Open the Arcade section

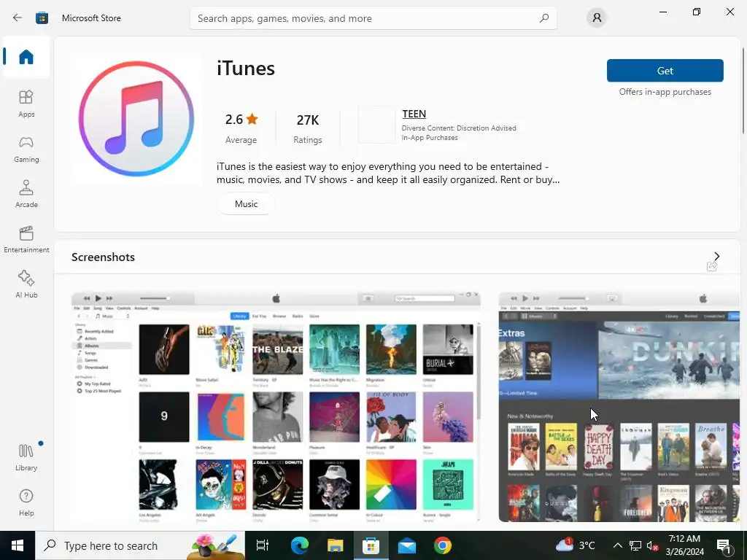point(26,194)
